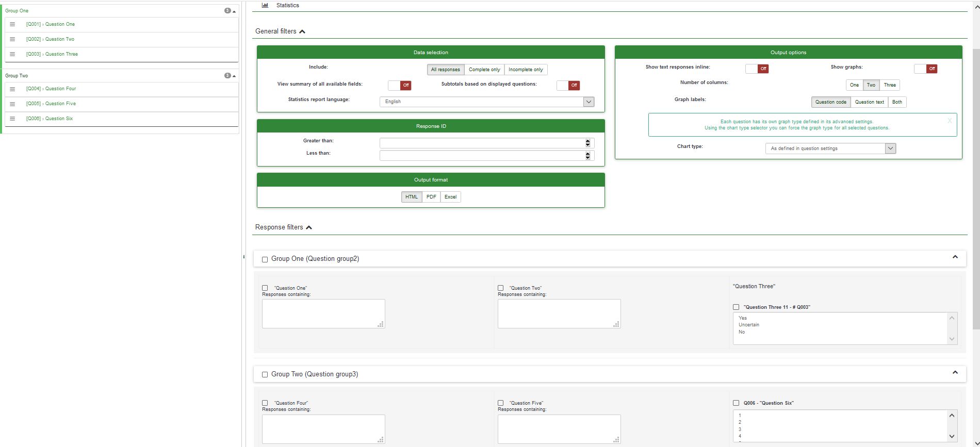Screen dimensions: 980x447
Task: Enable Show text responses inline
Action: (757, 69)
